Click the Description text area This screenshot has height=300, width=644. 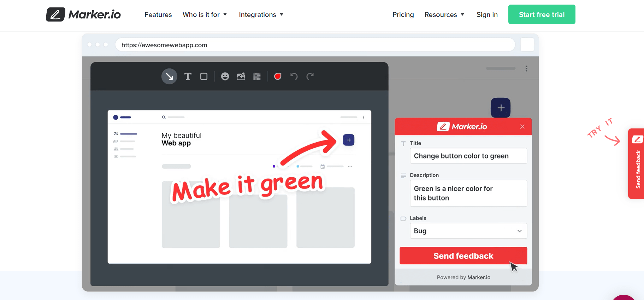468,193
